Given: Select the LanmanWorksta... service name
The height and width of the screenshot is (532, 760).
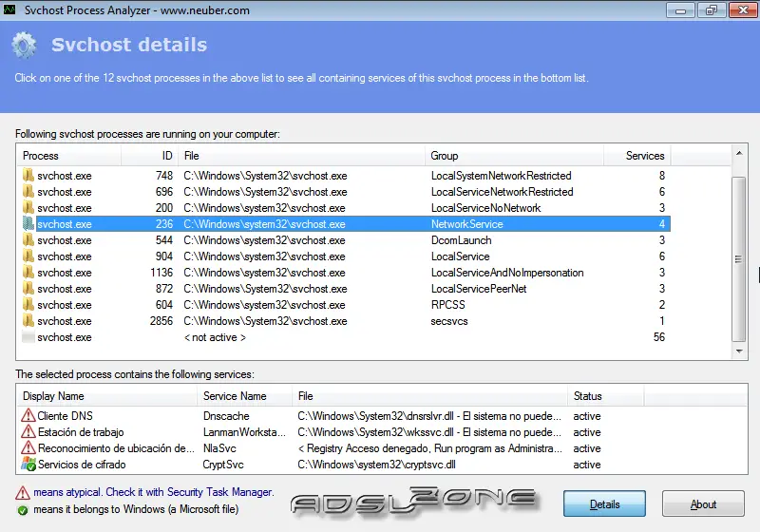Looking at the screenshot, I should click(x=244, y=431).
